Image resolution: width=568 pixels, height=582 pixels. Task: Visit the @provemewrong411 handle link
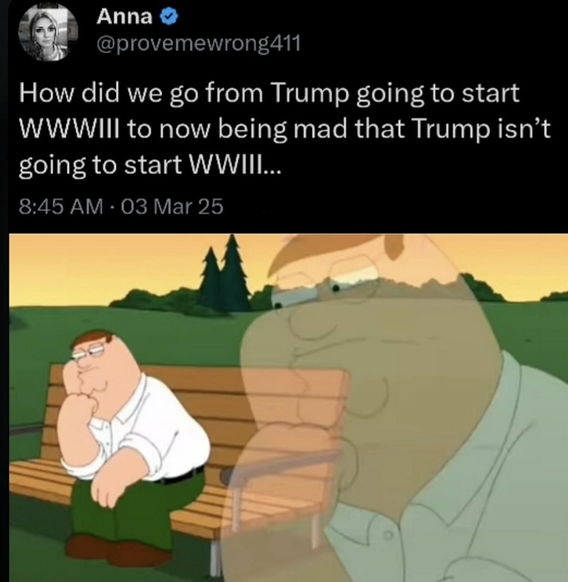[x=198, y=45]
